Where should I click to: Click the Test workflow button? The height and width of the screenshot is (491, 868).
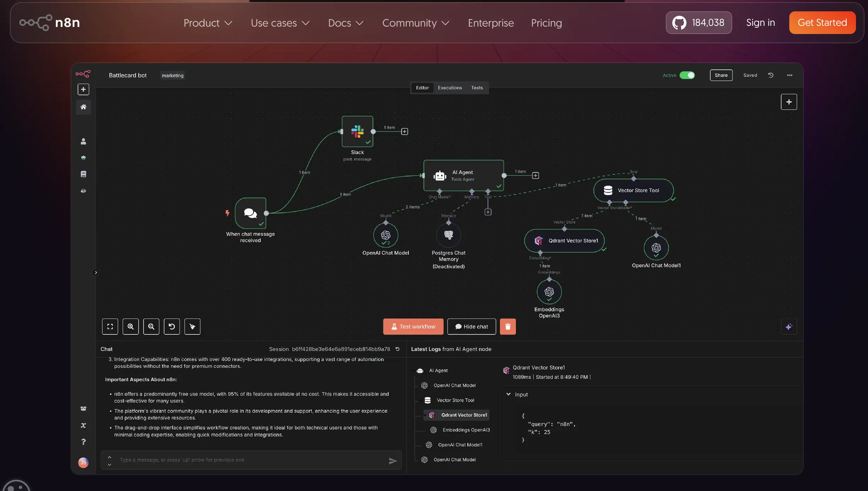(413, 326)
